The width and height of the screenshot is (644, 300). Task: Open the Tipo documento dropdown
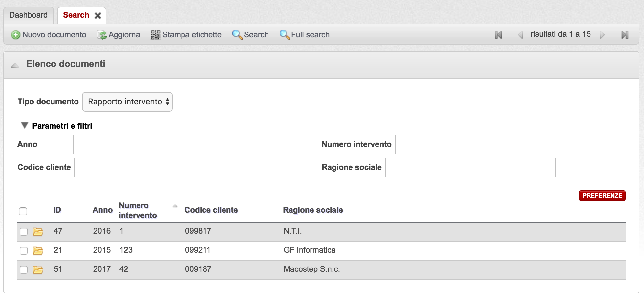(x=127, y=102)
